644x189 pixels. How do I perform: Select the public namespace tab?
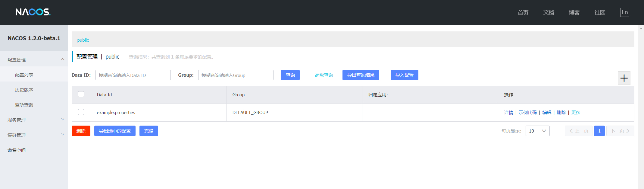pos(83,40)
